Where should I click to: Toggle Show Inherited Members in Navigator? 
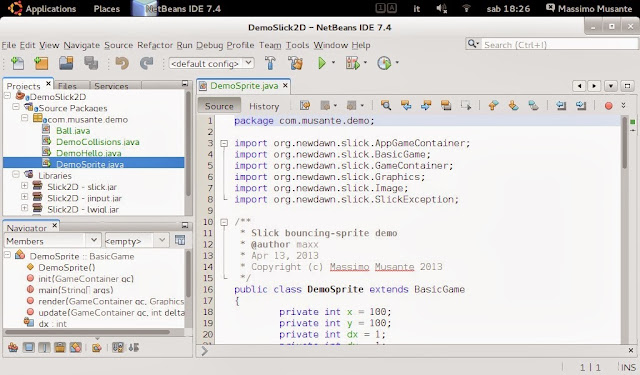pyautogui.click(x=13, y=348)
